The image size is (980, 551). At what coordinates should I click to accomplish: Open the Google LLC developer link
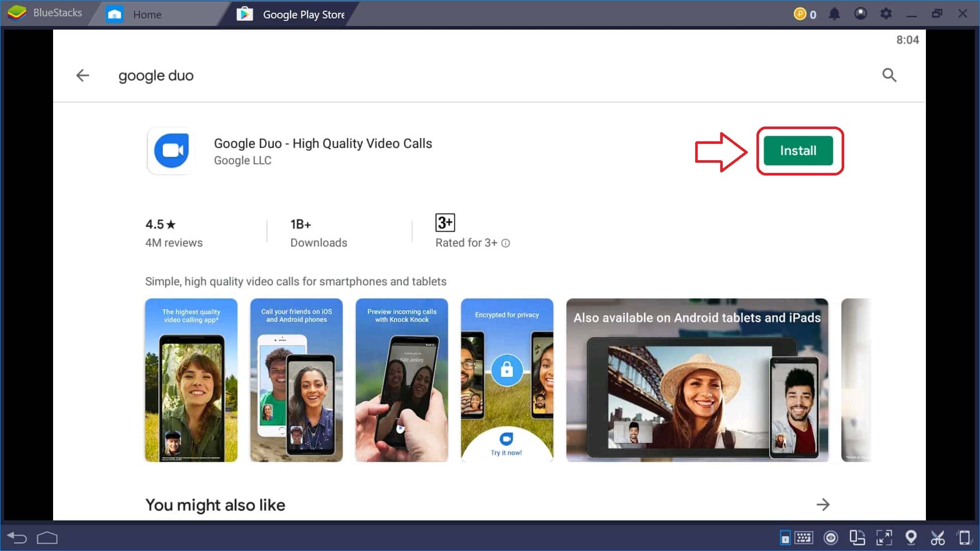[x=242, y=160]
